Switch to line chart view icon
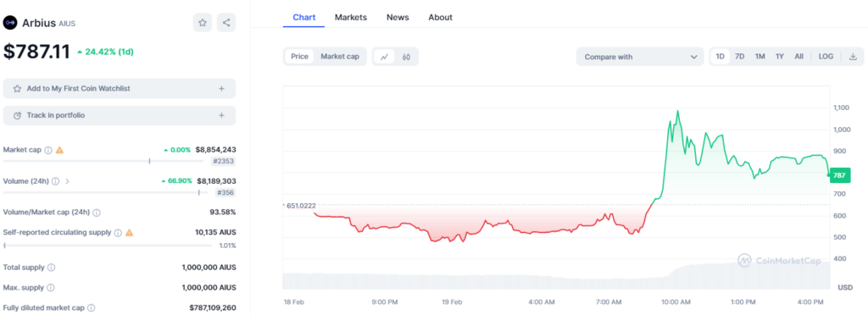The image size is (868, 315). tap(384, 57)
